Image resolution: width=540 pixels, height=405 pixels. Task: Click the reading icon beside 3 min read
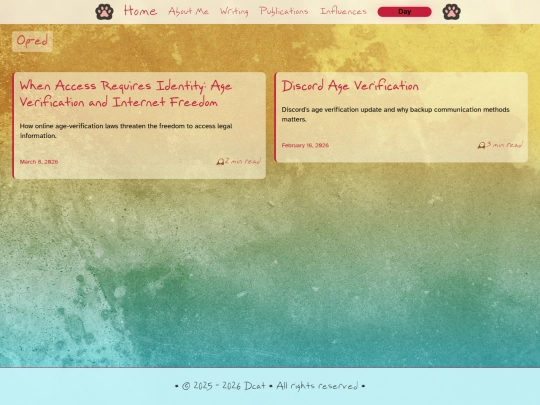click(x=481, y=145)
